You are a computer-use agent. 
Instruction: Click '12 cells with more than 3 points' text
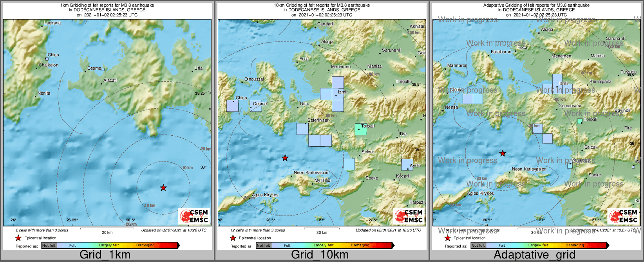point(258,230)
